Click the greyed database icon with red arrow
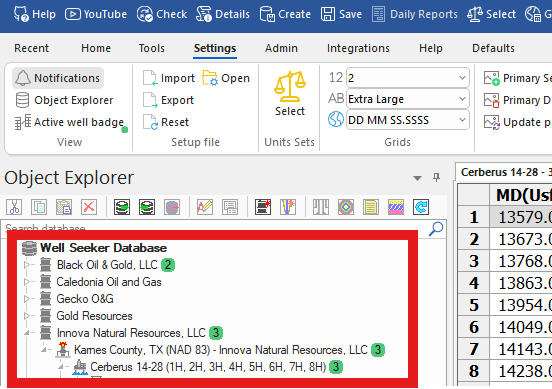552x389 pixels. tap(172, 207)
